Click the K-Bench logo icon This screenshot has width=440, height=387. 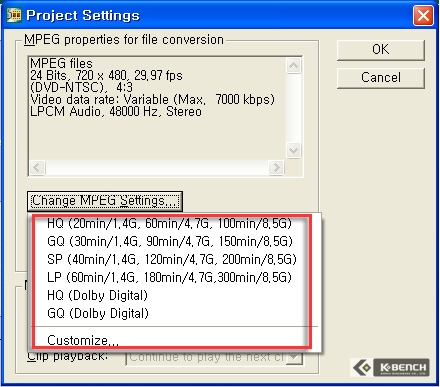(390, 367)
